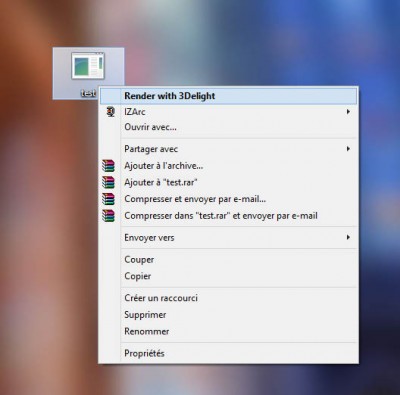Click WinRAR icon beside Compresser dans "test.rar" et envoyer par e-mail
Image resolution: width=400 pixels, height=395 pixels.
[x=108, y=216]
